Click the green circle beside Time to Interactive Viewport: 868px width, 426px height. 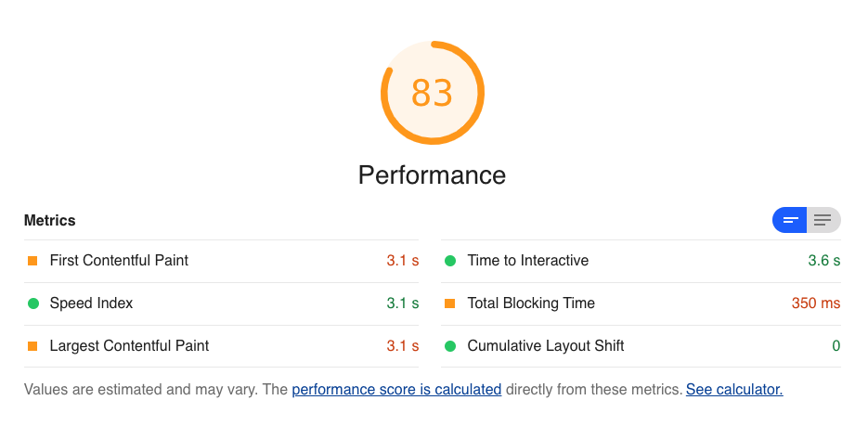tap(450, 261)
